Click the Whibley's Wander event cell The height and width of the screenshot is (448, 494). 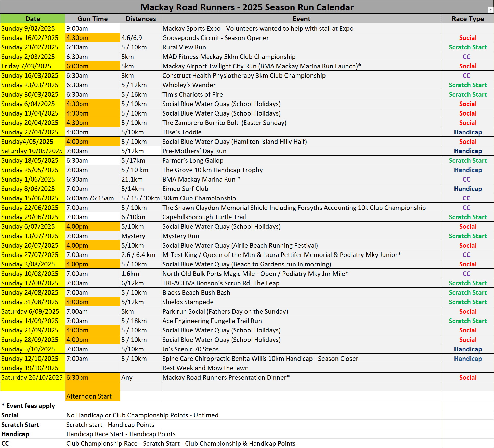[x=302, y=85]
